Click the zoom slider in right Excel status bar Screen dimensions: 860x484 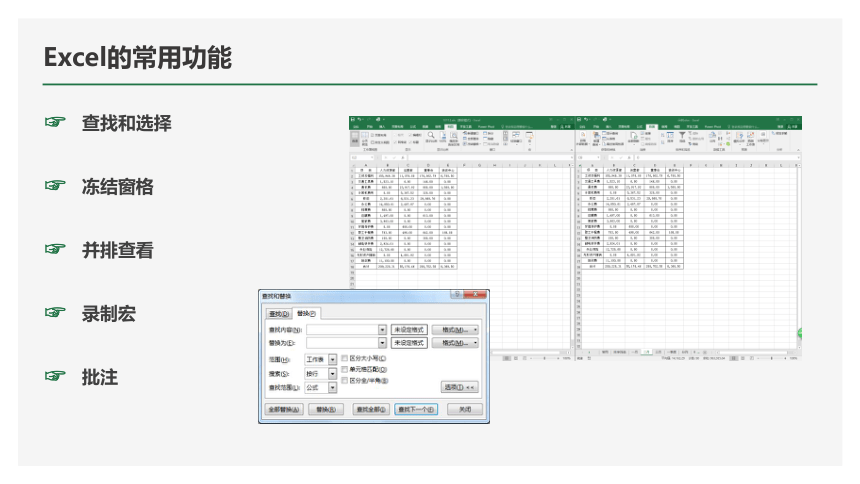[772, 358]
